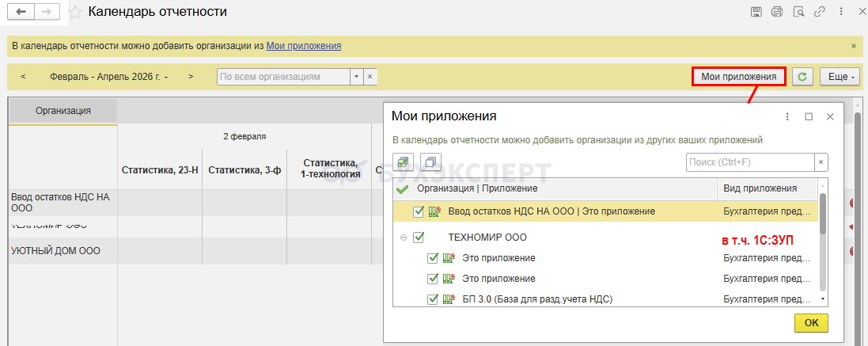The height and width of the screenshot is (346, 868).
Task: Confirm selection with the OK button
Action: [811, 323]
